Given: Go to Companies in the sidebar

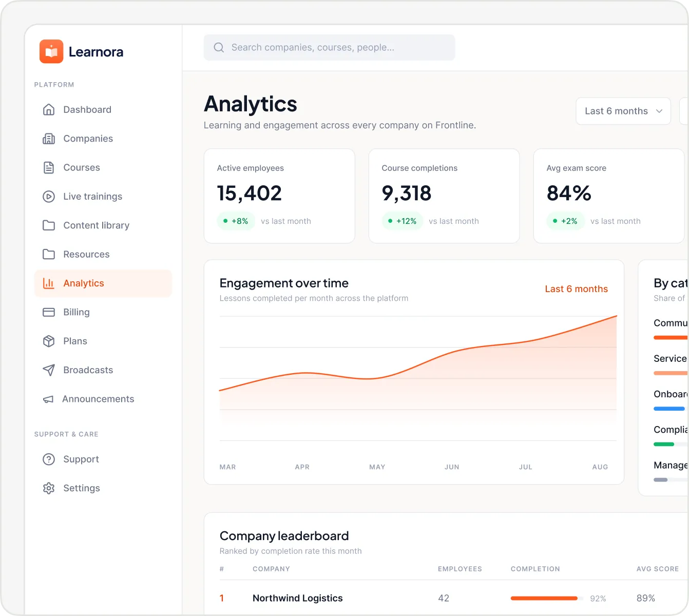Looking at the screenshot, I should pos(103,139).
